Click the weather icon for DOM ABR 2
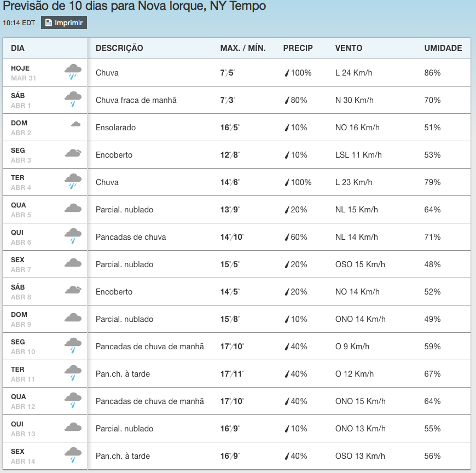 76,124
